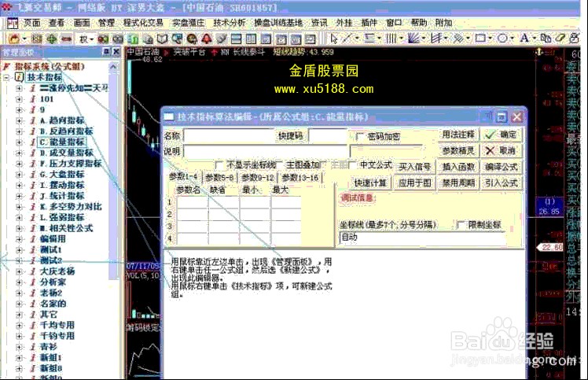
Task: Select the arrow pointer tool in toolbar
Action: coord(334,39)
